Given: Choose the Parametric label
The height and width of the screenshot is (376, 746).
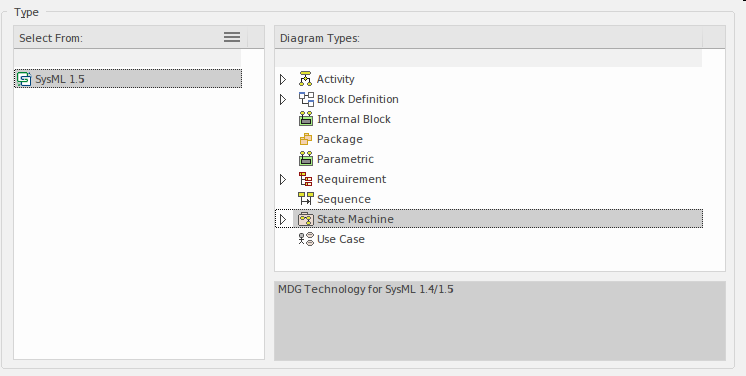Looking at the screenshot, I should 345,159.
